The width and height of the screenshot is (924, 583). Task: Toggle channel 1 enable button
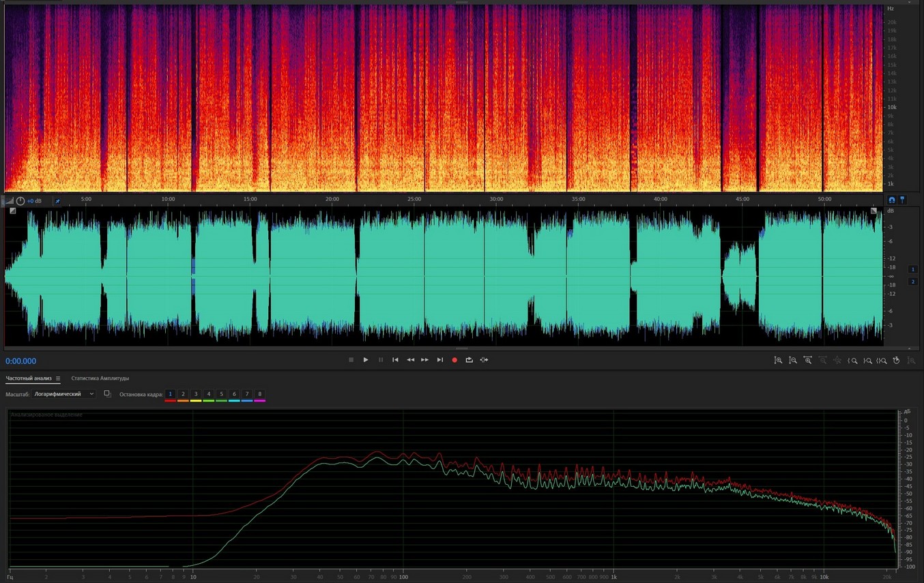tap(913, 269)
